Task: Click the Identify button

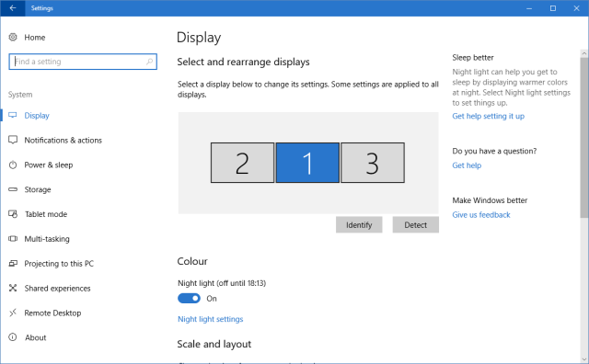Action: pyautogui.click(x=359, y=225)
